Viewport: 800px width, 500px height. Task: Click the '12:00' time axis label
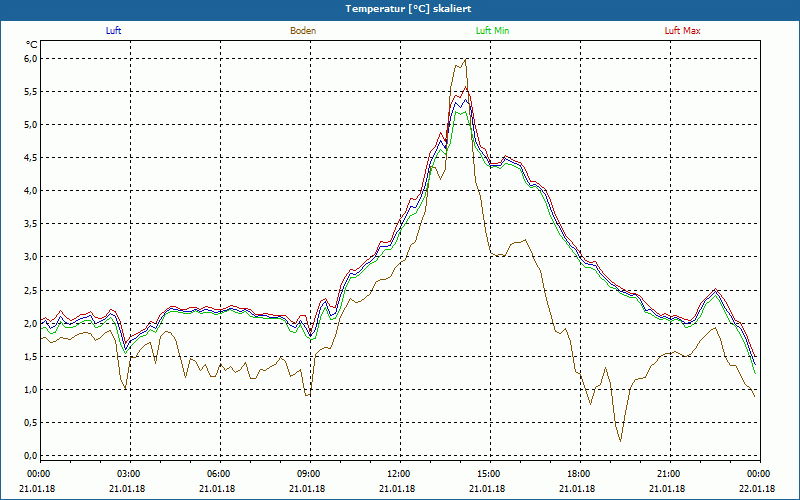coord(398,474)
